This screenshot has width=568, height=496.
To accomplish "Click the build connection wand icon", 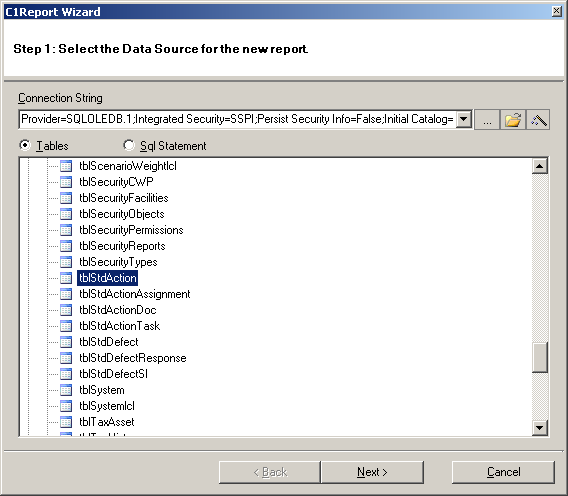I will coord(538,120).
